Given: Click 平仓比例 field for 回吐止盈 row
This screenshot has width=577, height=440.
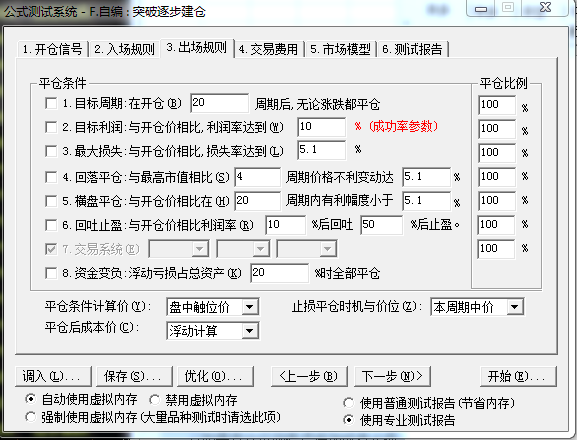Looking at the screenshot, I should coord(496,225).
